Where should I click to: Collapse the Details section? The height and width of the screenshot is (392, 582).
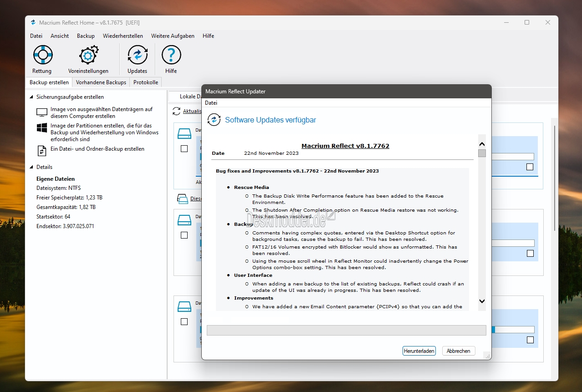(31, 167)
